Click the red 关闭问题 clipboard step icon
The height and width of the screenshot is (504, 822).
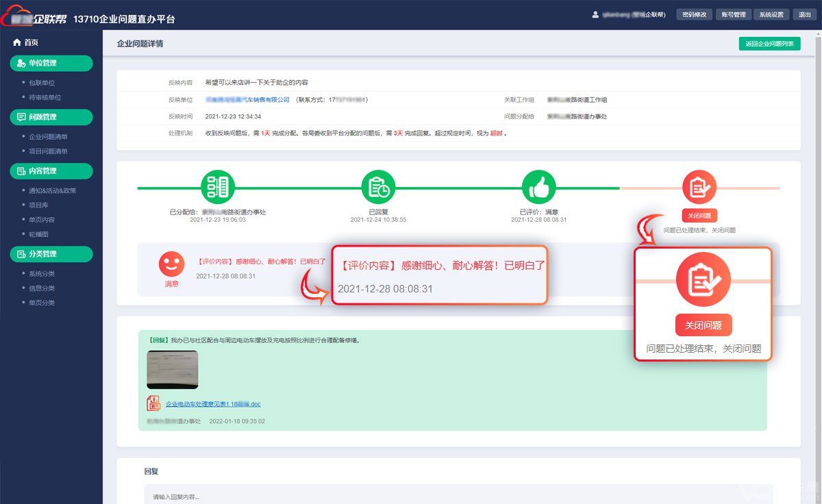click(x=699, y=187)
